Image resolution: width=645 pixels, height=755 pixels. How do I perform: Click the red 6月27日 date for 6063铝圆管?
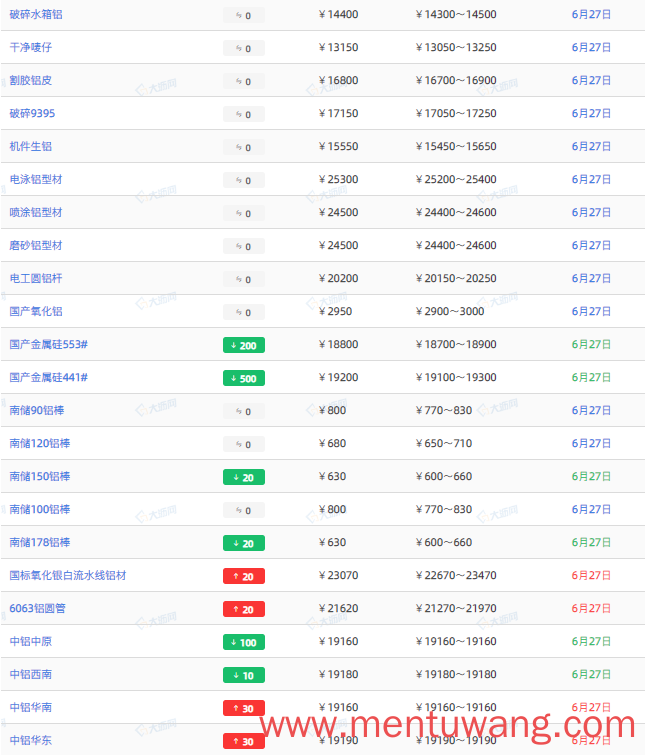coord(591,608)
